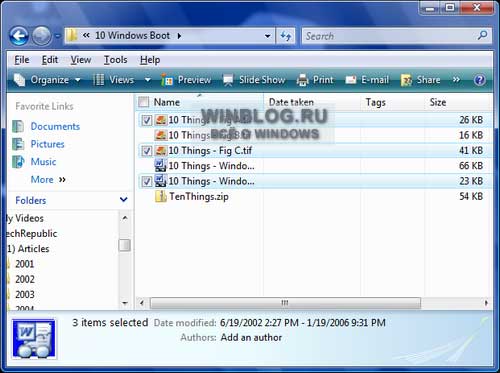Open the address bar history dropdown arrow
The image size is (500, 373).
tap(267, 36)
